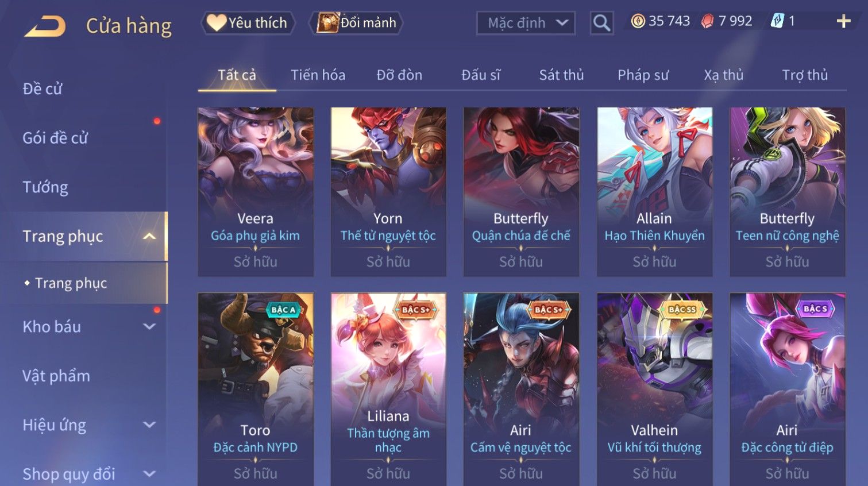Switch to the Tiến hóa tab

coord(318,75)
